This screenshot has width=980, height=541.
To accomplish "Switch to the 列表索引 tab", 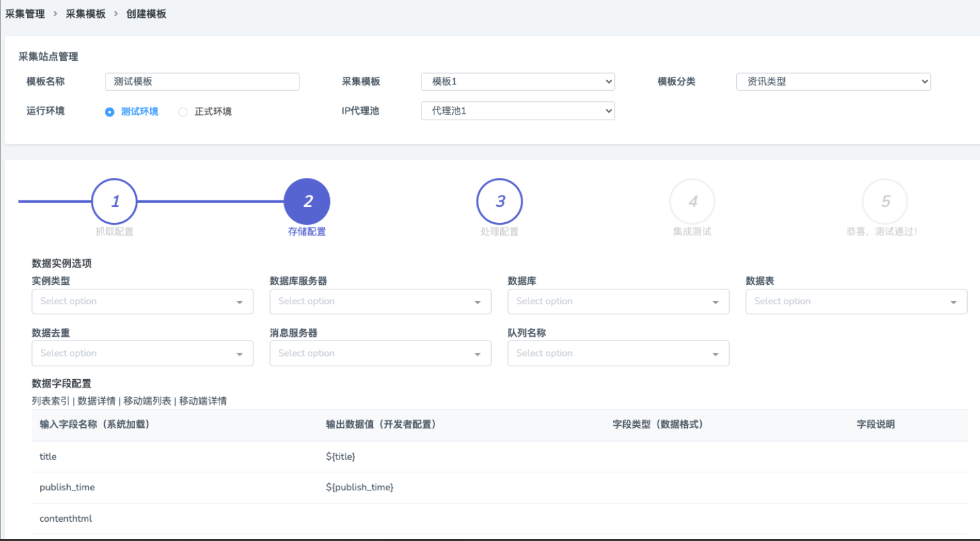I will [51, 401].
